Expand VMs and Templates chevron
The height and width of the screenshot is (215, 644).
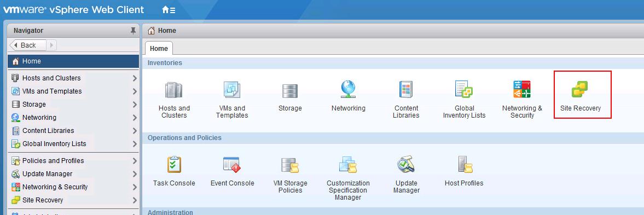[x=134, y=91]
